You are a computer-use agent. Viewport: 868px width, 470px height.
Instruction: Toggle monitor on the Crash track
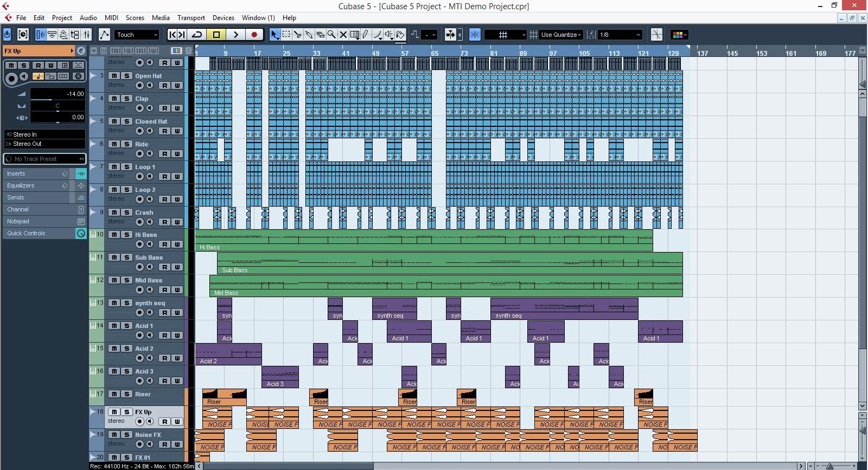[x=149, y=222]
